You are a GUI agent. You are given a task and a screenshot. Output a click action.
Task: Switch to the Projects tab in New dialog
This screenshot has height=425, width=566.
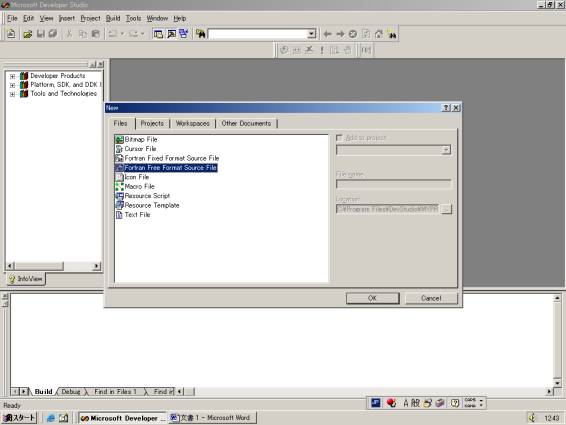(152, 123)
